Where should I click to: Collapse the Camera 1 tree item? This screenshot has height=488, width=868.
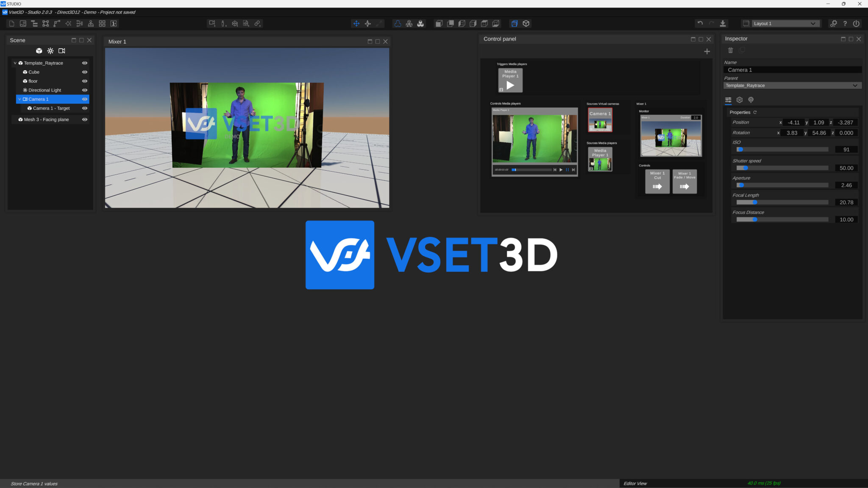click(x=19, y=99)
